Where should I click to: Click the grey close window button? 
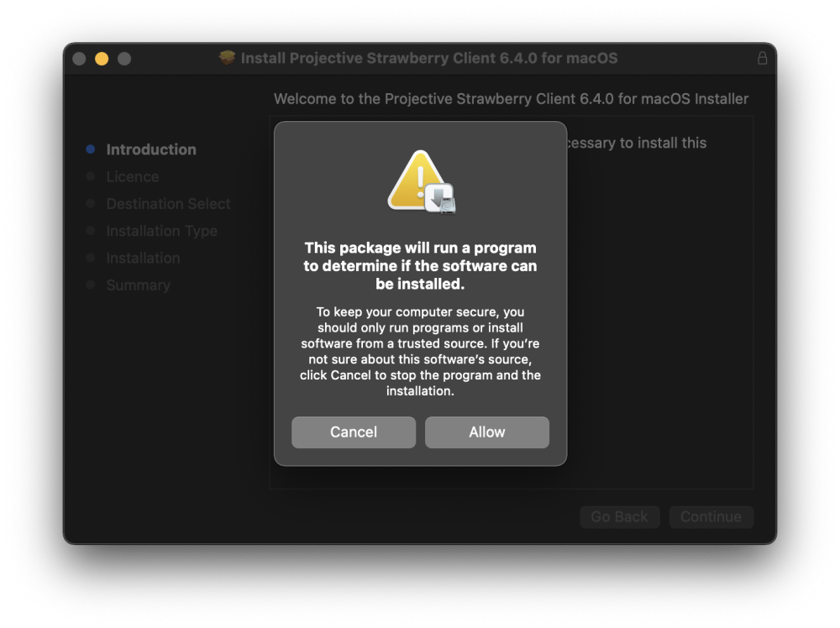coord(79,59)
